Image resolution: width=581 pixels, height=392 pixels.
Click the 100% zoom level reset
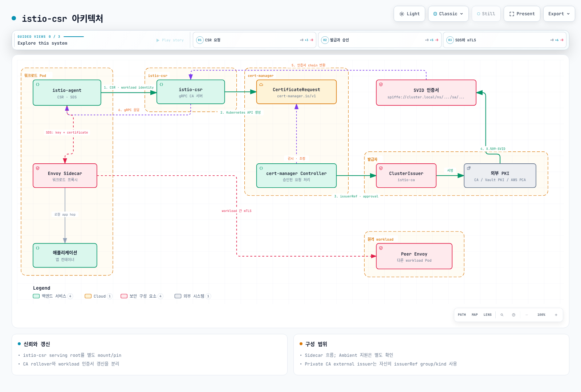coord(541,315)
